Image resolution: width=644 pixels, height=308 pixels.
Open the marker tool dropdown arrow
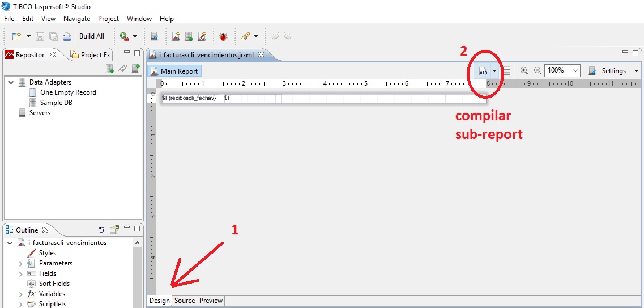pos(255,36)
